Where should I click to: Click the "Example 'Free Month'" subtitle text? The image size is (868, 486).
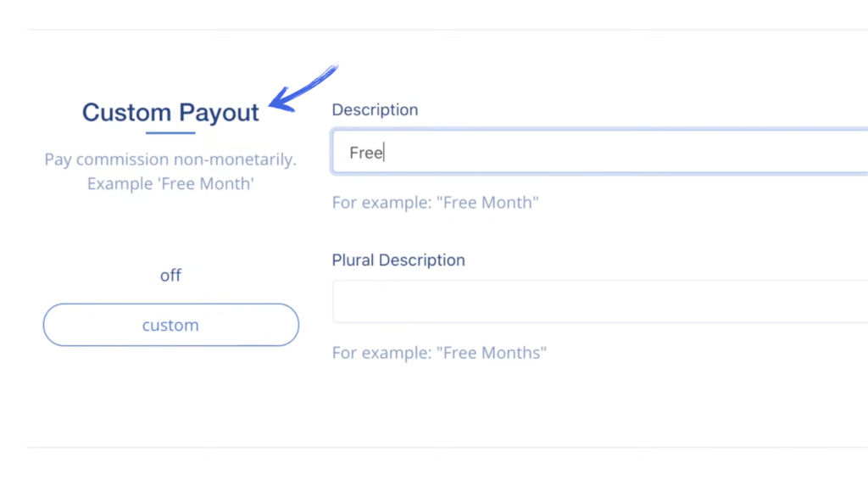click(170, 183)
